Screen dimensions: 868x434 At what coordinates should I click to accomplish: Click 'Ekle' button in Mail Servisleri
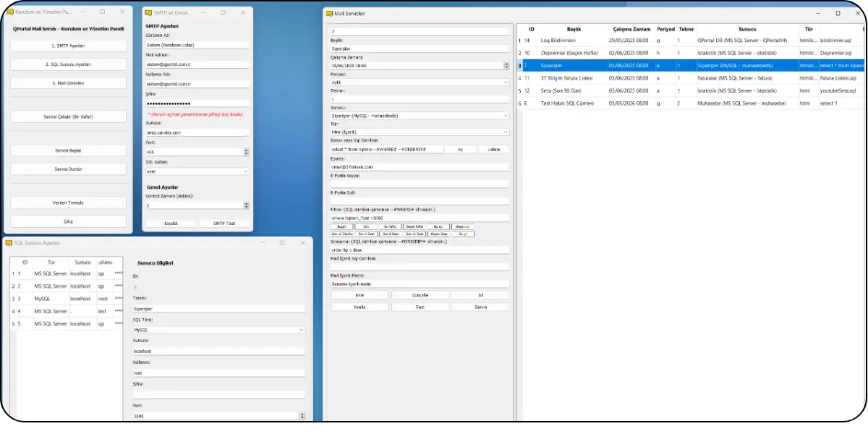click(359, 295)
